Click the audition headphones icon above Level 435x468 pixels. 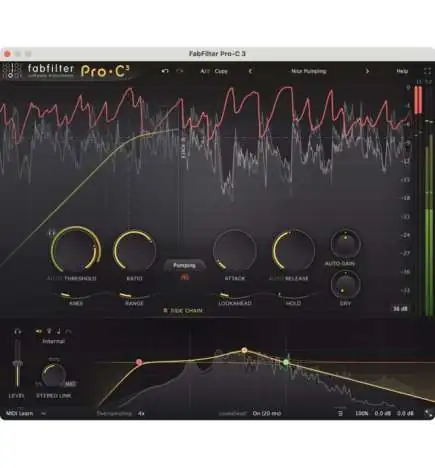(x=18, y=332)
